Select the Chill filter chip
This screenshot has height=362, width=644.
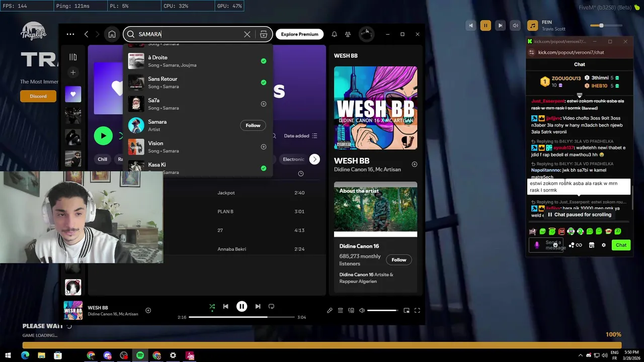(102, 159)
